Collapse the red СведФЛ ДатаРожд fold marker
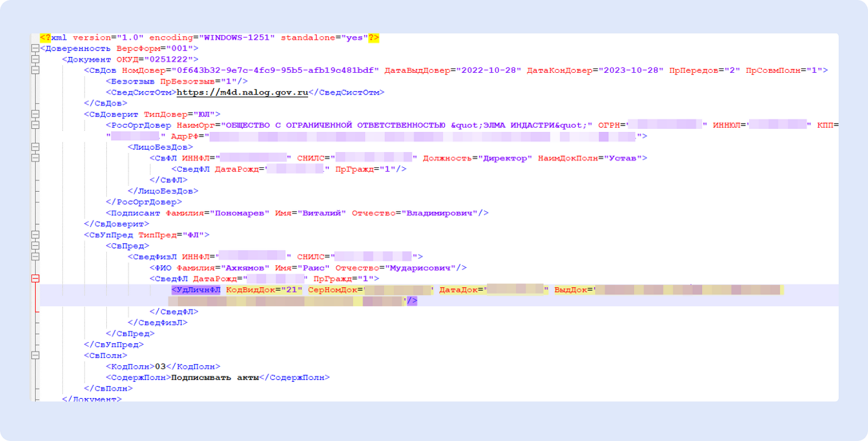This screenshot has height=441, width=868. coord(35,279)
